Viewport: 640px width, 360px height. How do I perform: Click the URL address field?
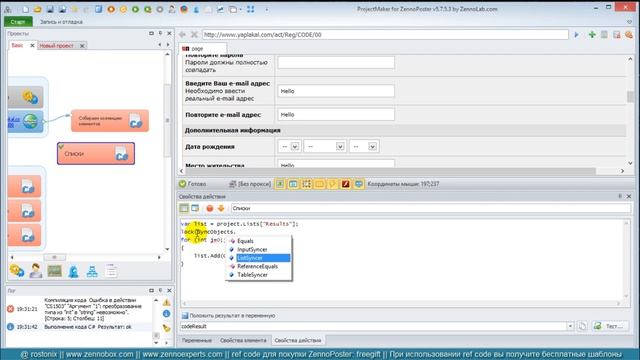click(x=385, y=35)
